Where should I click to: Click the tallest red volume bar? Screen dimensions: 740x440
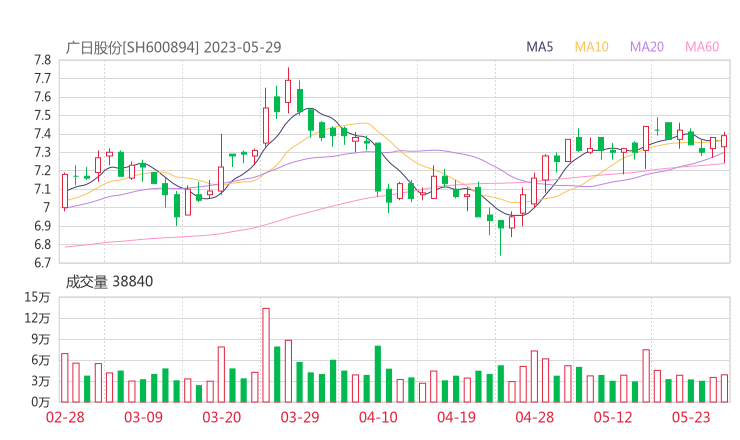pyautogui.click(x=266, y=355)
